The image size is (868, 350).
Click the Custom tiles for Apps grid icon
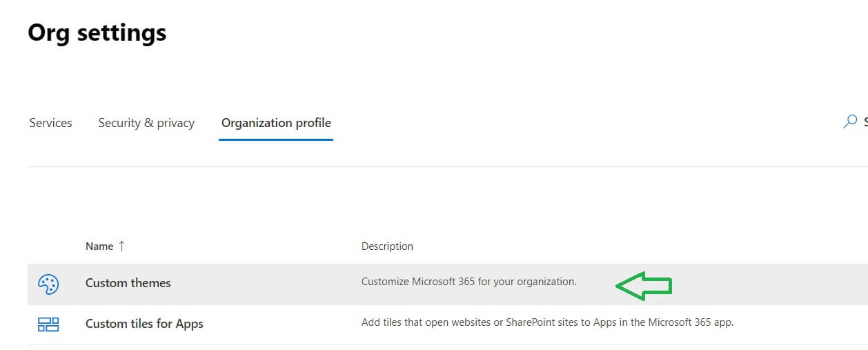48,324
